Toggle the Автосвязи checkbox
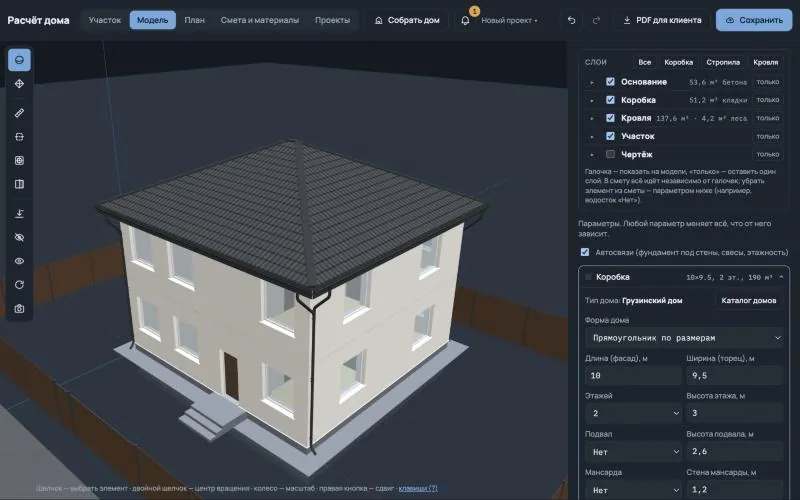800x500 pixels. pyautogui.click(x=585, y=252)
